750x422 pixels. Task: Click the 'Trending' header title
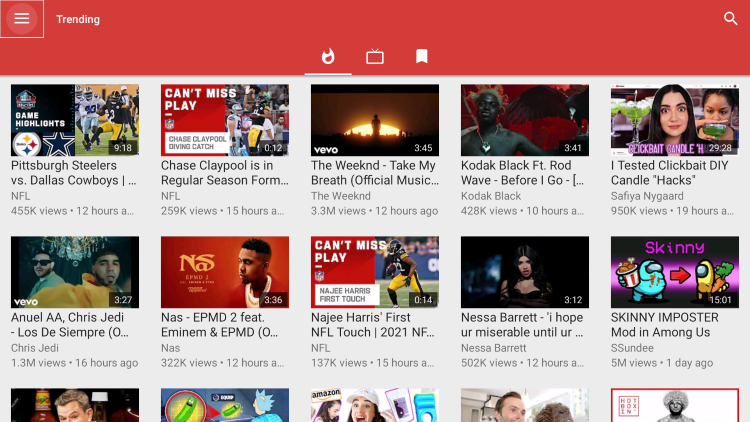(x=78, y=19)
